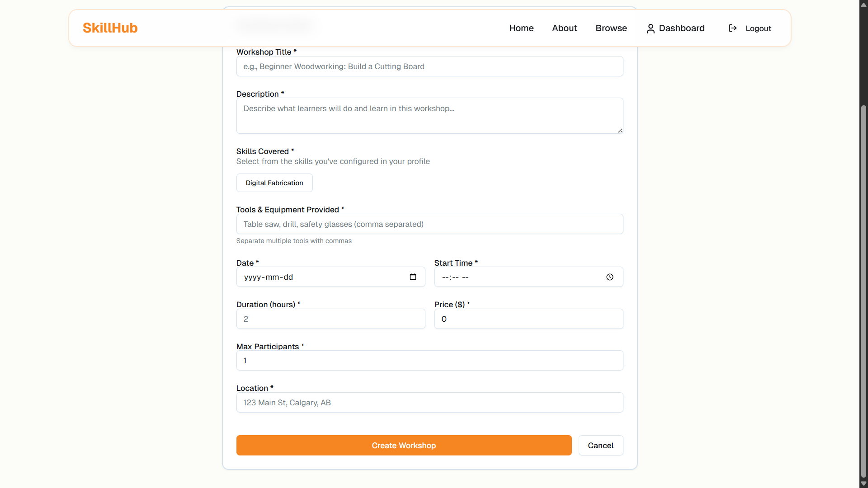Open the Browse nav link
The width and height of the screenshot is (868, 488).
(x=611, y=28)
